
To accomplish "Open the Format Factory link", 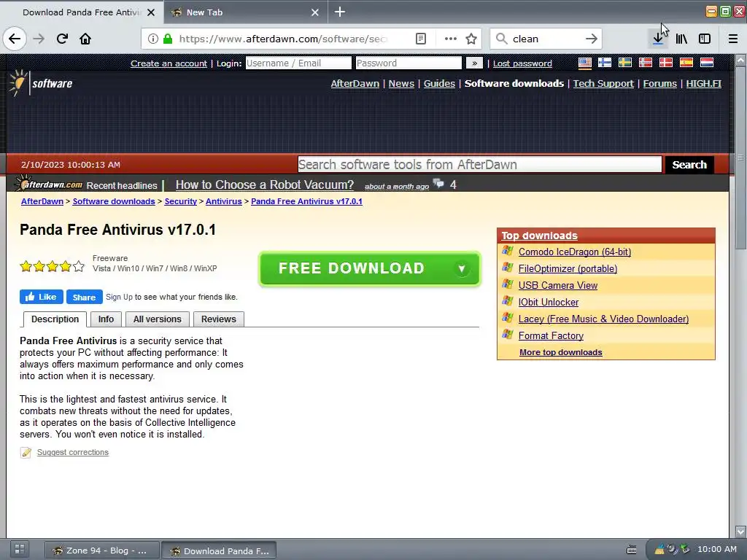I will (x=551, y=335).
